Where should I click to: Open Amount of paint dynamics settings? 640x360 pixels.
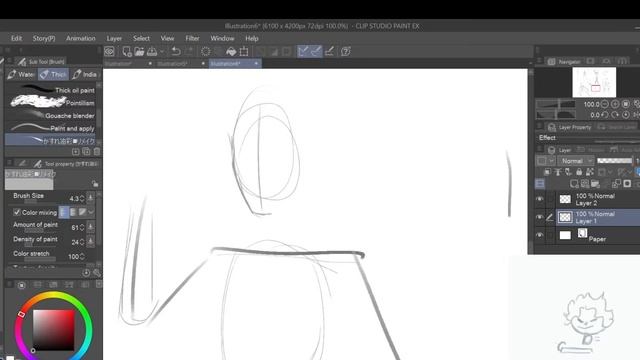tap(91, 227)
